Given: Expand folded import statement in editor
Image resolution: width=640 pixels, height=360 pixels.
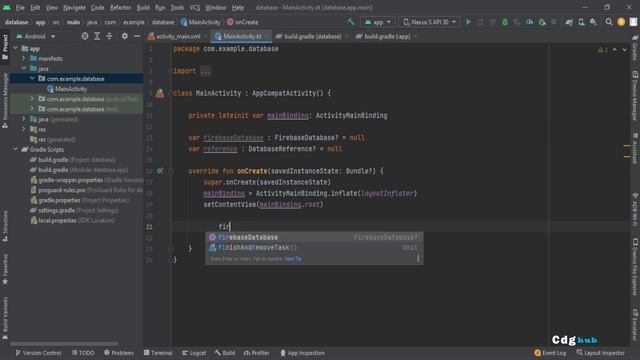Looking at the screenshot, I should coord(205,71).
